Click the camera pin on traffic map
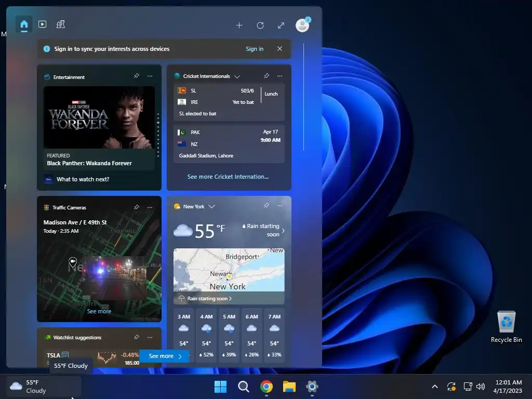Screen dimensions: 532x399 pos(73,262)
